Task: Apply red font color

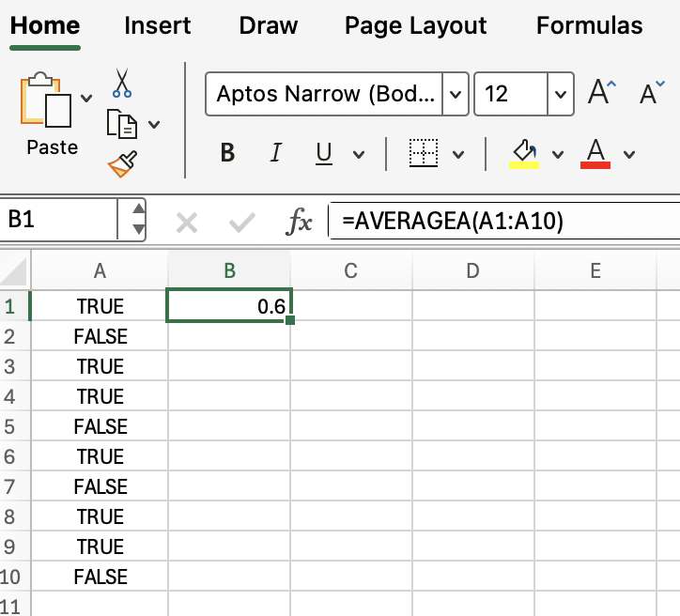Action: [595, 153]
